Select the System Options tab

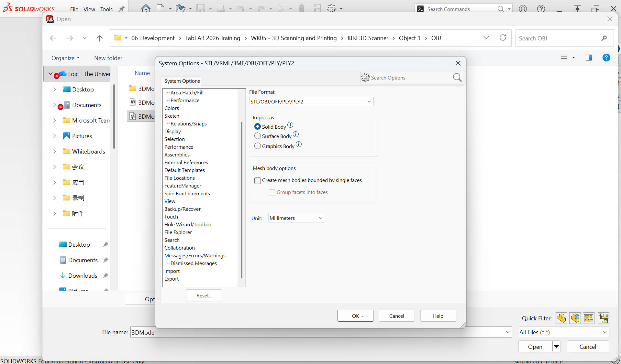click(x=182, y=81)
